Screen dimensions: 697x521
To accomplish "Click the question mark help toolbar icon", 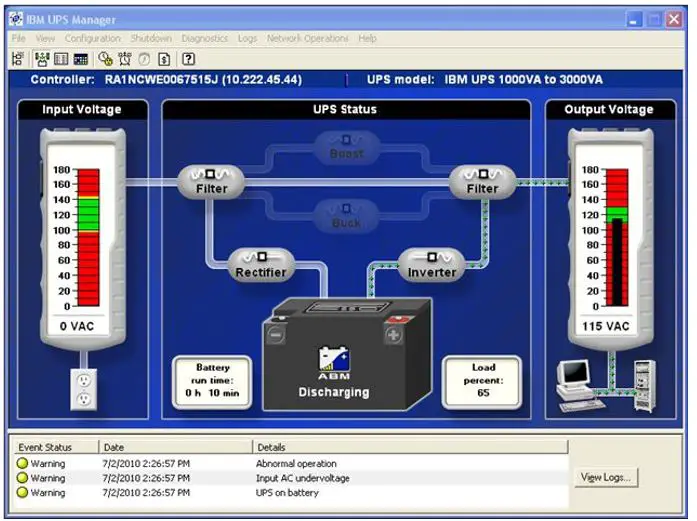I will click(x=188, y=59).
